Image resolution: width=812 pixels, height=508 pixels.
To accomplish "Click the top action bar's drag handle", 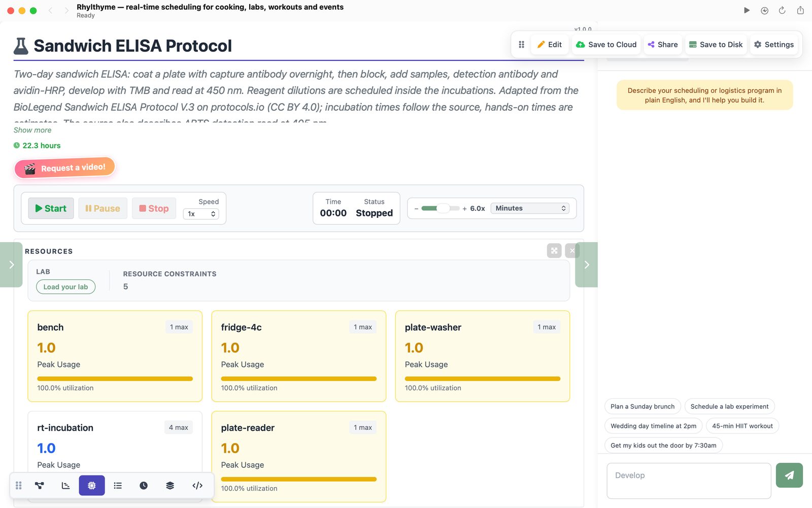I will tap(521, 45).
